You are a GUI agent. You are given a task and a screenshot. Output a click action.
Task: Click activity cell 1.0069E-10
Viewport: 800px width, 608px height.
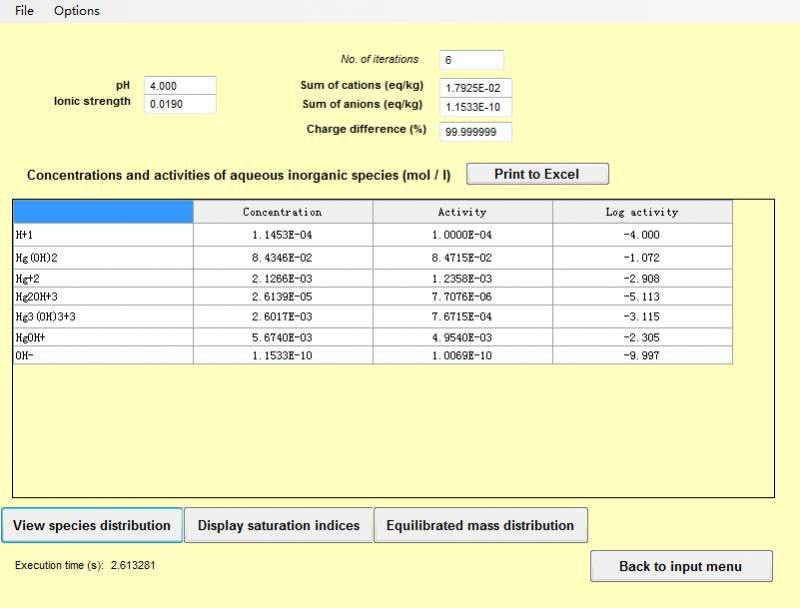point(463,355)
